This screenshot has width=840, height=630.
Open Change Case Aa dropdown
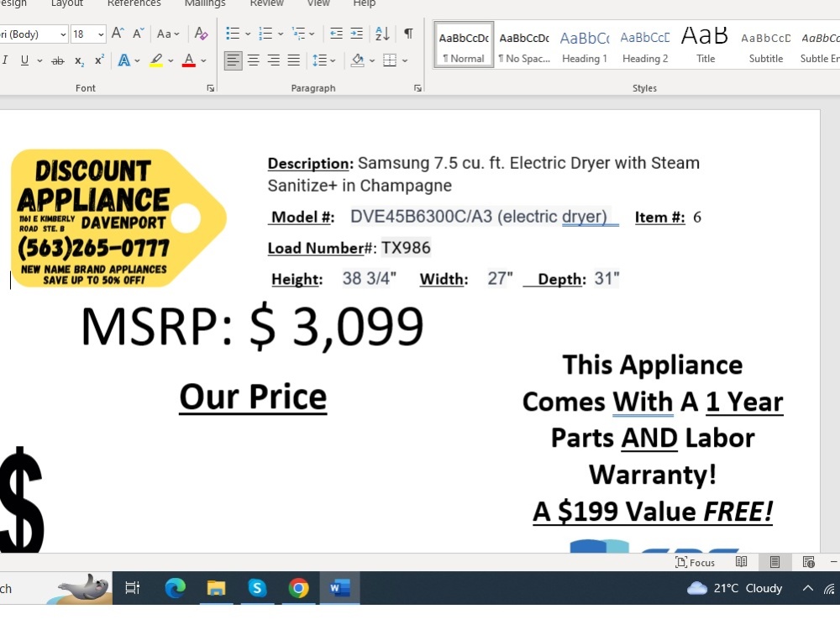[168, 34]
